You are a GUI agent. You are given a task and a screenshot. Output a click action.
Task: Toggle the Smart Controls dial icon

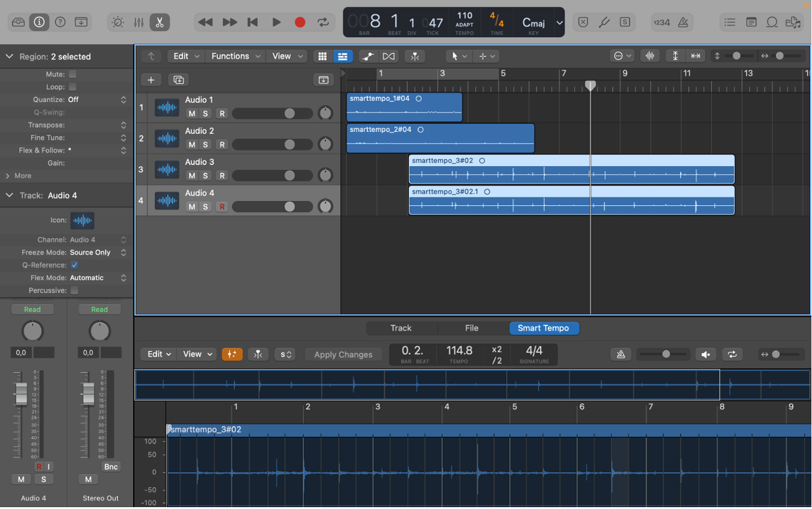(x=118, y=22)
